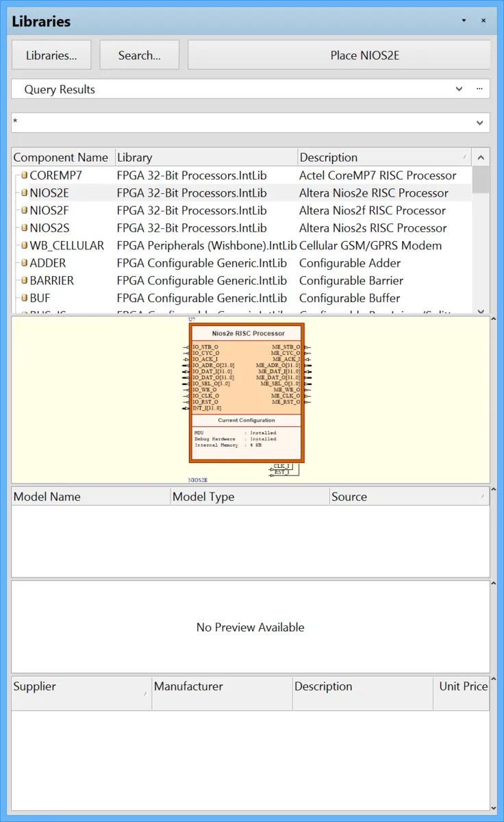
Task: Click the NIOS2E component icon
Action: (24, 193)
